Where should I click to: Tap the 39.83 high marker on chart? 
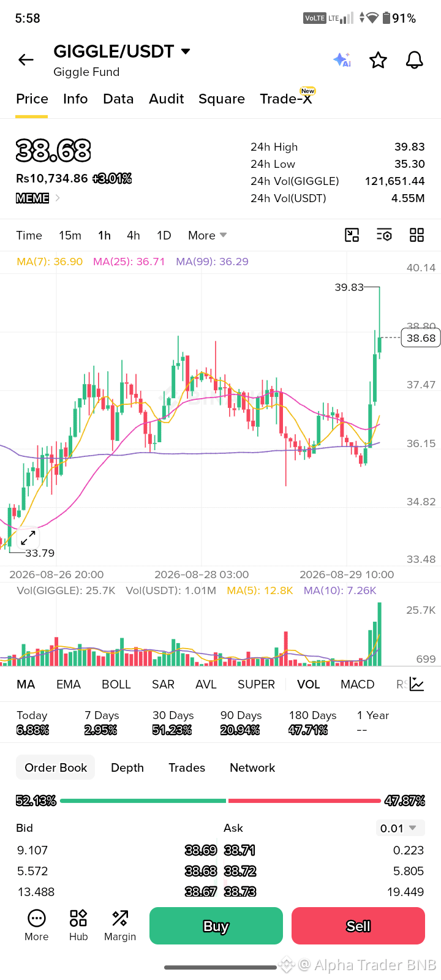tap(349, 287)
